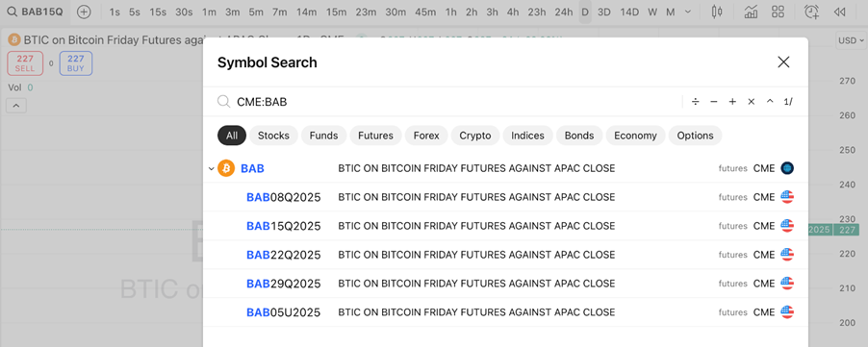Insert the multiplication operator in search

click(x=752, y=102)
